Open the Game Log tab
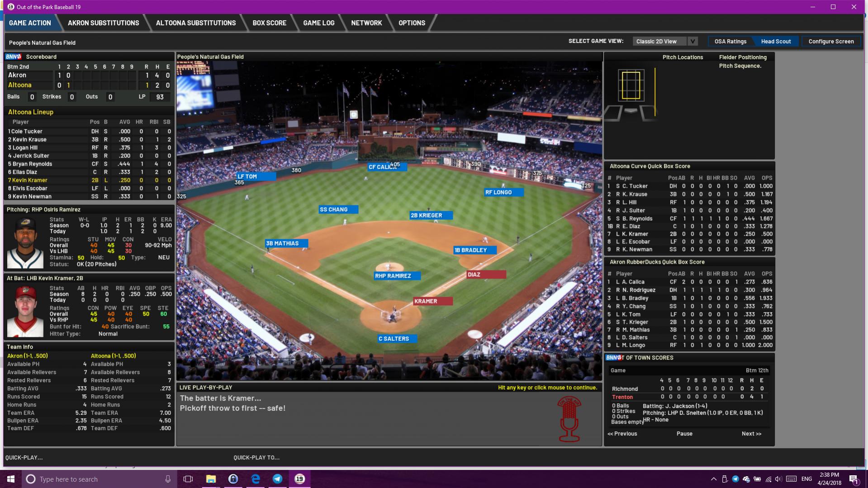 tap(318, 23)
